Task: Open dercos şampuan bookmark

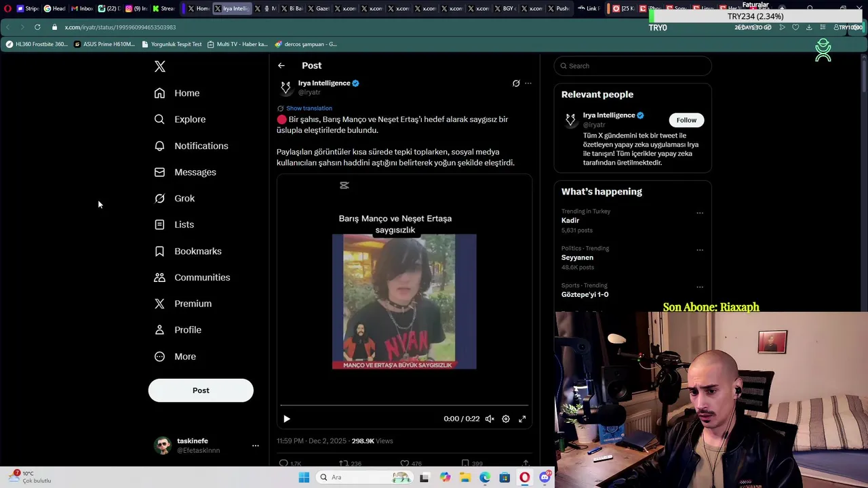Action: 306,44
